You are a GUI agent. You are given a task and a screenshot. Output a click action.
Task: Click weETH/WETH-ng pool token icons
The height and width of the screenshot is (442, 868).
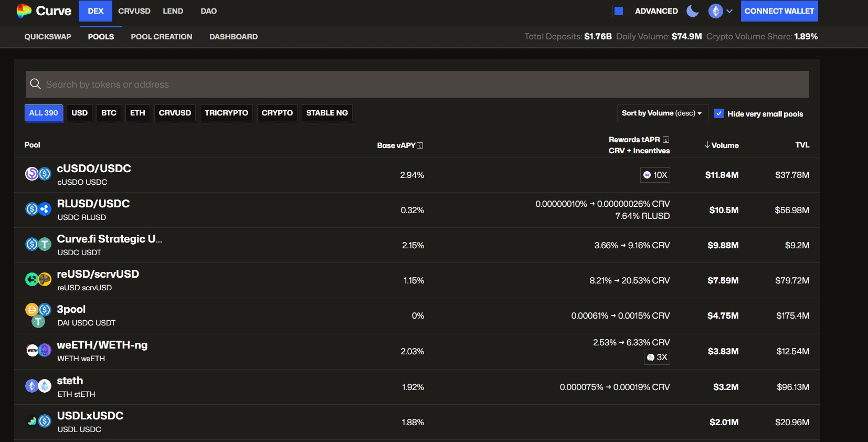tap(38, 350)
